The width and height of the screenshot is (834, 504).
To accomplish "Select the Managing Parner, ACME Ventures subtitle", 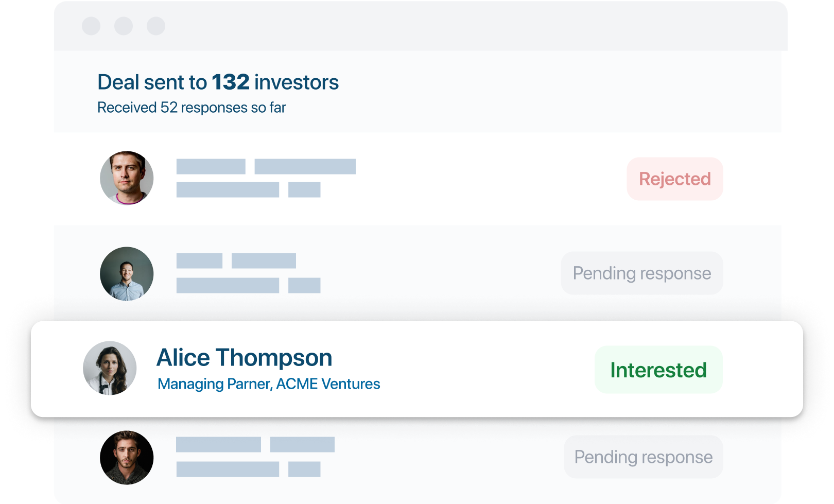I will [x=269, y=384].
